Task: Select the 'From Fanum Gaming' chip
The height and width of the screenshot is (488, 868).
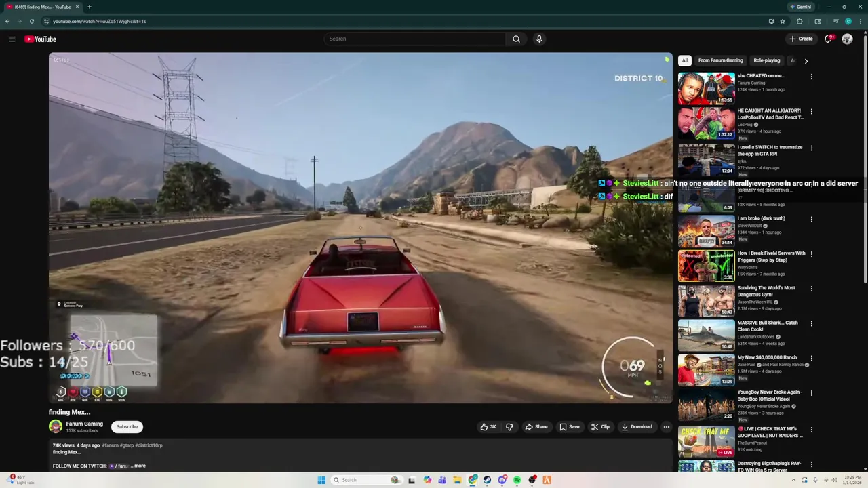Action: (720, 60)
